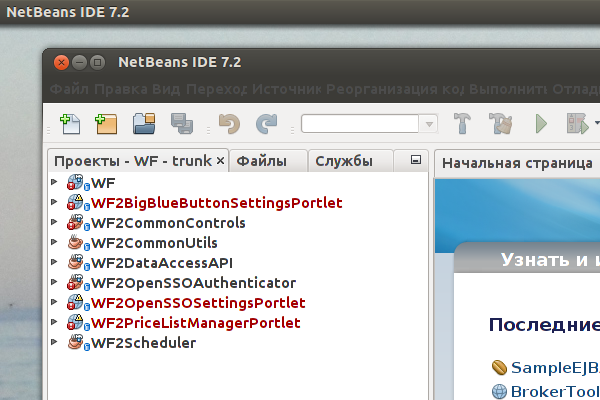Open the Файл menu

pos(69,90)
